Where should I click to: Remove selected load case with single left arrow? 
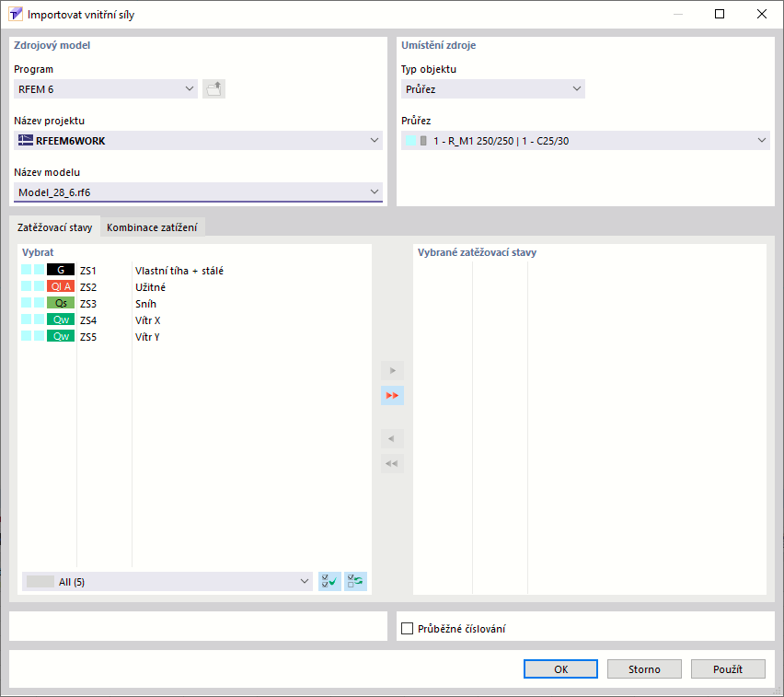392,439
